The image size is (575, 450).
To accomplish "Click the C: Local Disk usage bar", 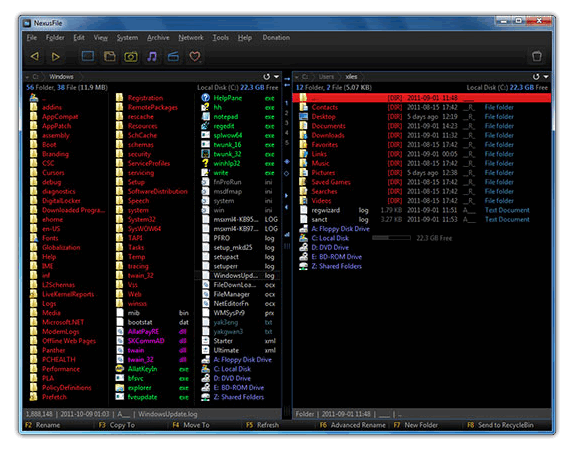I will [391, 238].
